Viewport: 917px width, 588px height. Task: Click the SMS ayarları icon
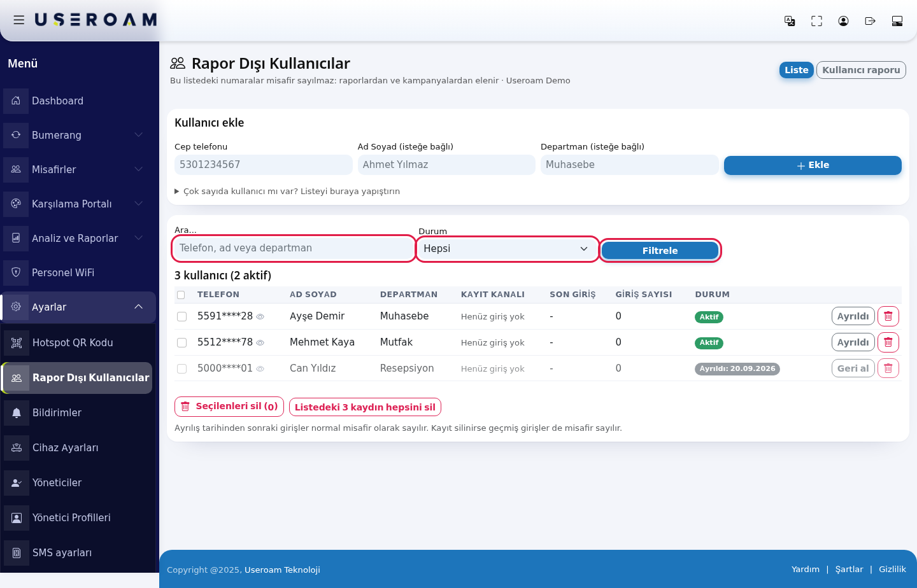coord(17,553)
